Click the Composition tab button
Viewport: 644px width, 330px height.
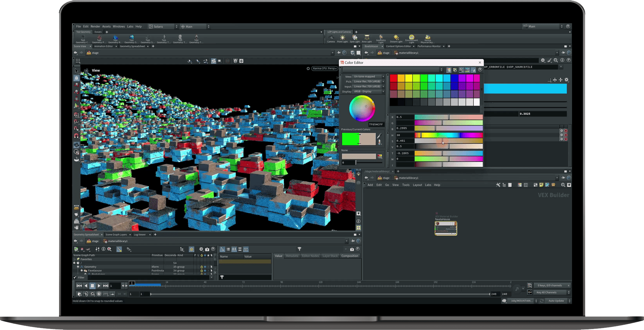click(x=349, y=256)
